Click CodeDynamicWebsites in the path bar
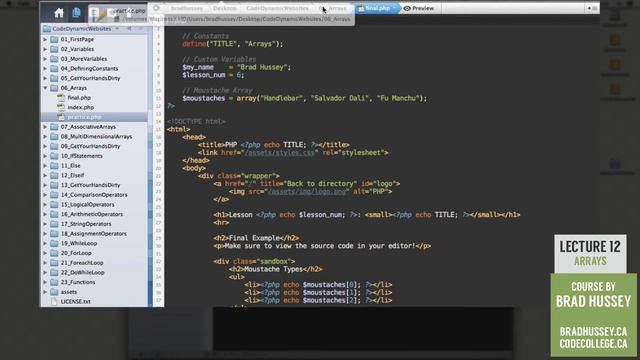The height and width of the screenshot is (360, 640). (x=277, y=8)
